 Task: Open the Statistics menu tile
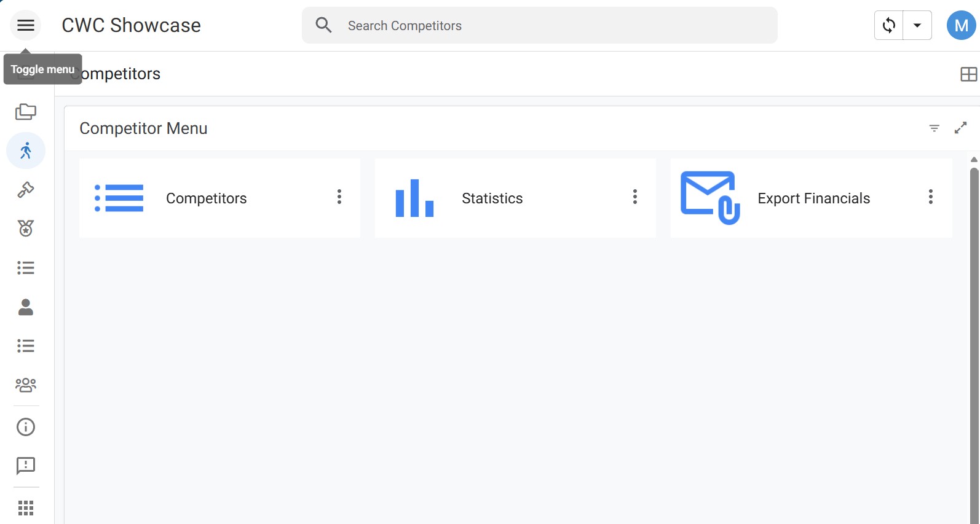point(492,198)
